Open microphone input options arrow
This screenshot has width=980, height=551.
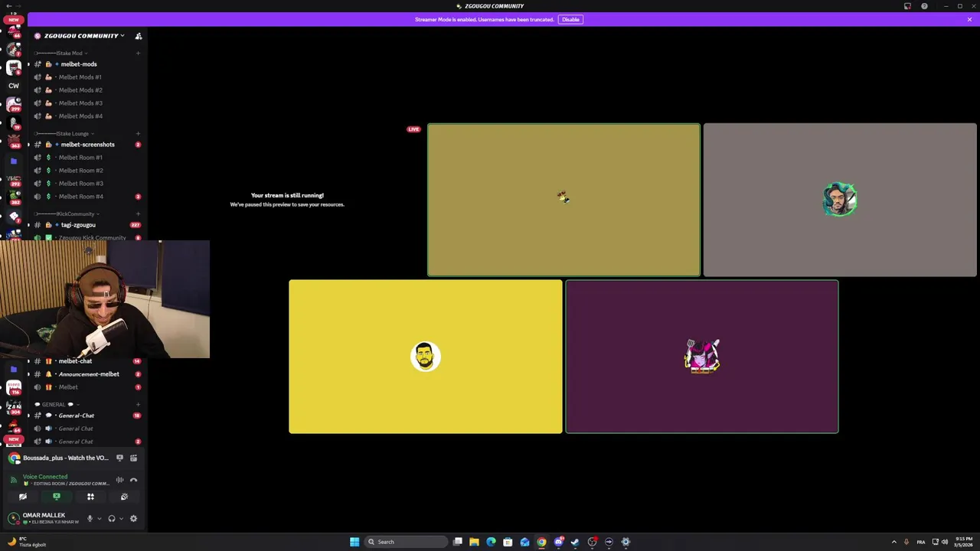click(x=99, y=519)
